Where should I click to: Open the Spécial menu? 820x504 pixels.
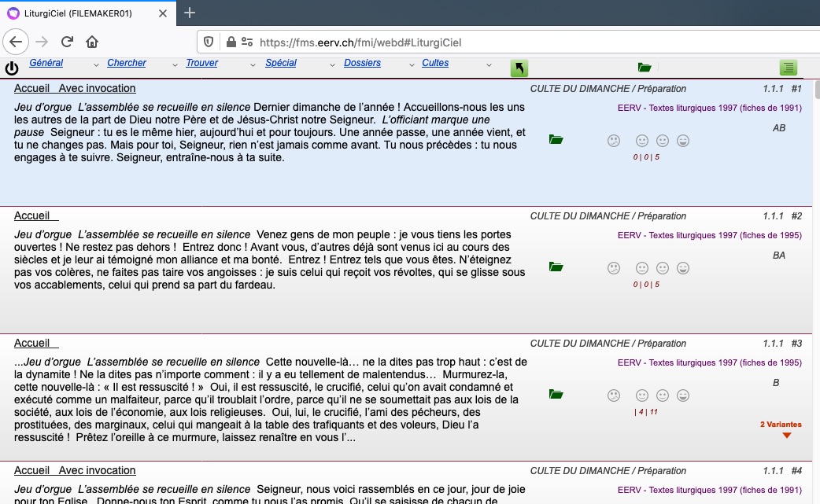[281, 63]
